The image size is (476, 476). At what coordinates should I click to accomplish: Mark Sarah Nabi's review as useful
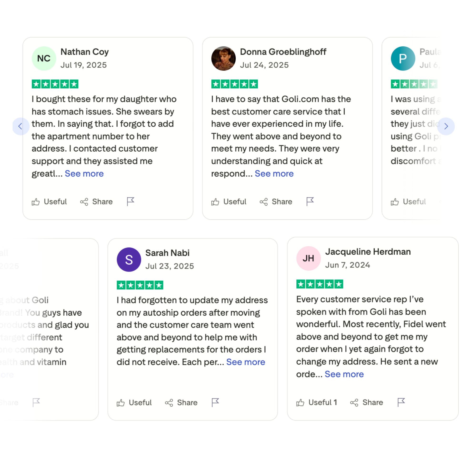point(134,403)
